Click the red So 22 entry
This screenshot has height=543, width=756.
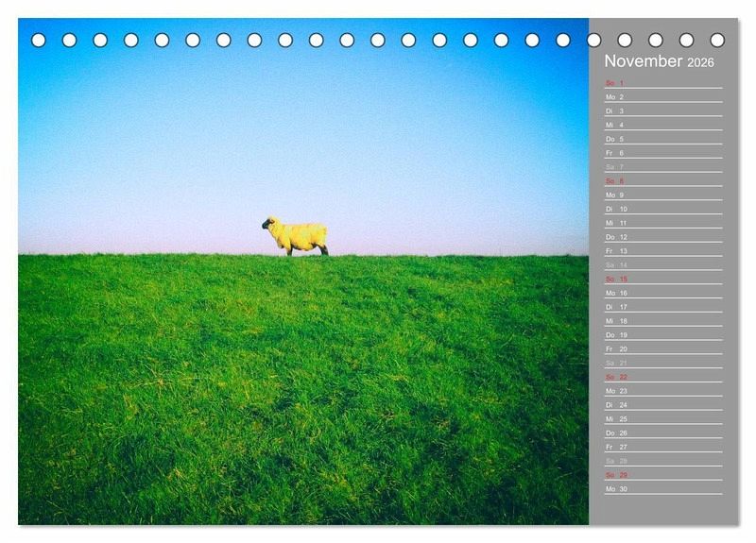662,377
